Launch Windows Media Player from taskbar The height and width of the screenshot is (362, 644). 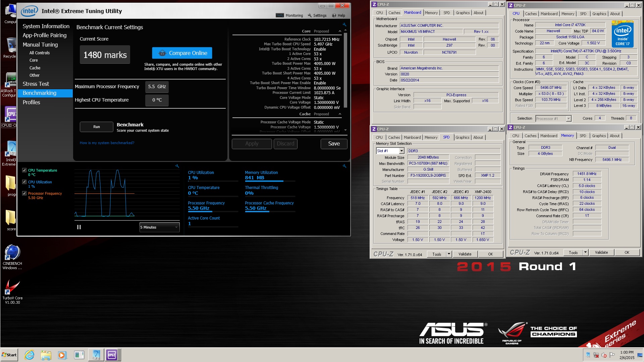(62, 355)
